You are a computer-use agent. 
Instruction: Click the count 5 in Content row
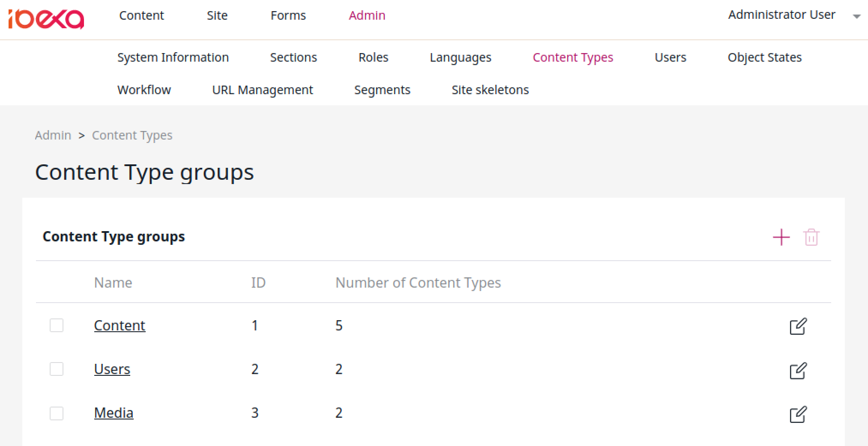pos(339,326)
